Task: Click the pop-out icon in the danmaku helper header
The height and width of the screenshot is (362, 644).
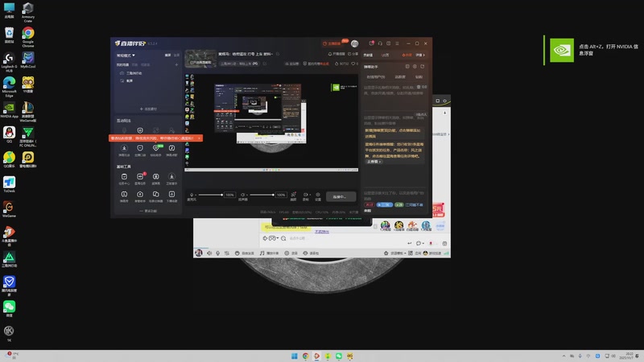Action: pos(407,67)
